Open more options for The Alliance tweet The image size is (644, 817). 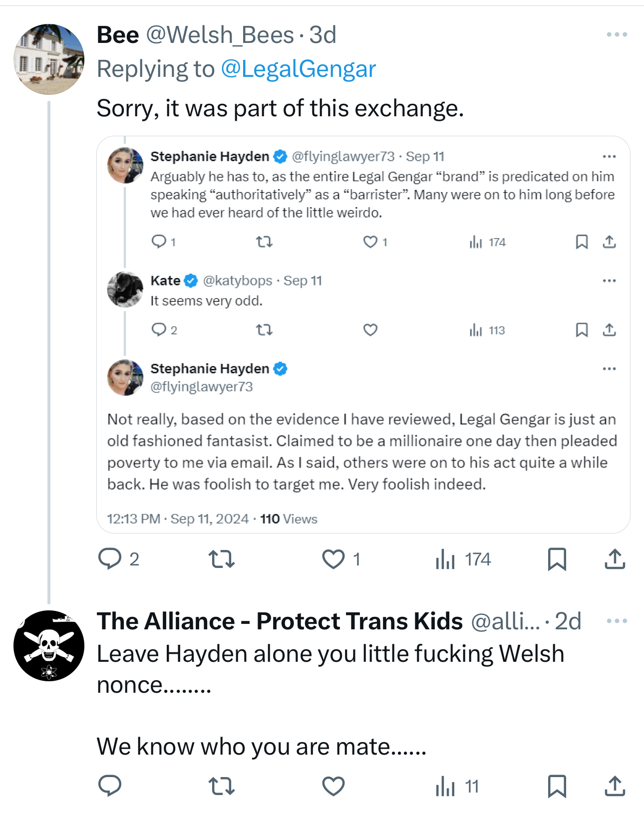[617, 621]
